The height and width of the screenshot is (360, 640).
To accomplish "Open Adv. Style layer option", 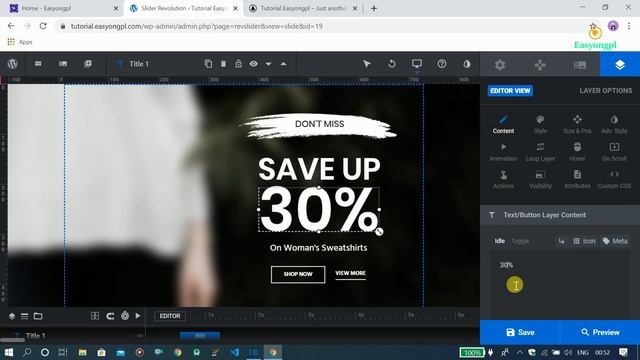I will (x=614, y=124).
